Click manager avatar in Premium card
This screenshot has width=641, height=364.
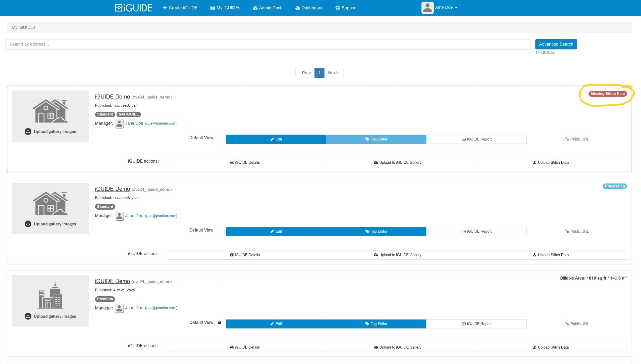coord(119,308)
